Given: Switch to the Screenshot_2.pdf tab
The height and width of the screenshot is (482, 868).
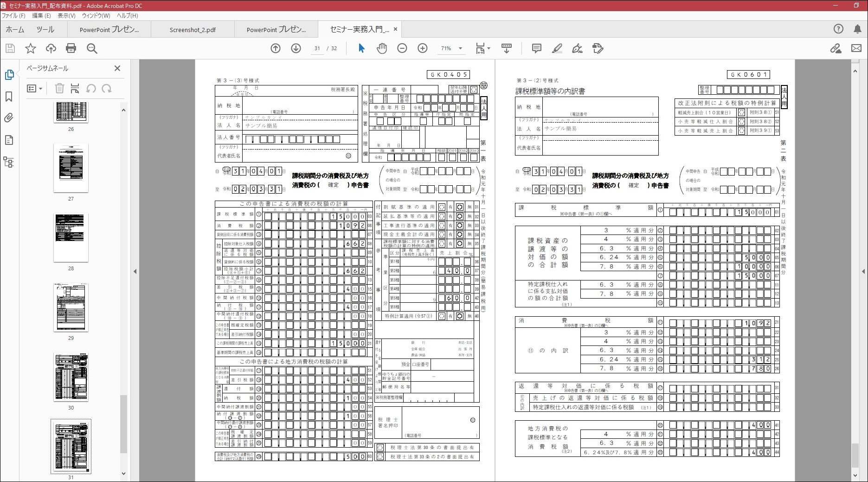Looking at the screenshot, I should point(193,30).
